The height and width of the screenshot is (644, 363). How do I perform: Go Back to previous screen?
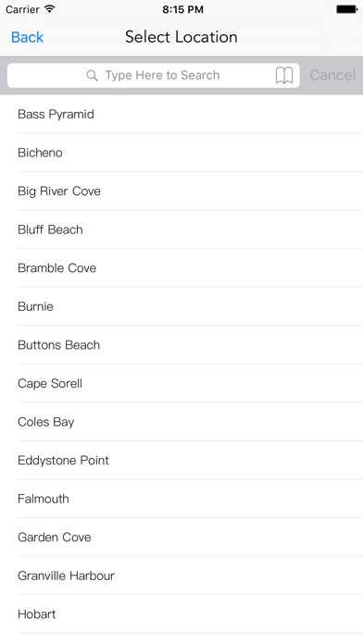point(27,37)
